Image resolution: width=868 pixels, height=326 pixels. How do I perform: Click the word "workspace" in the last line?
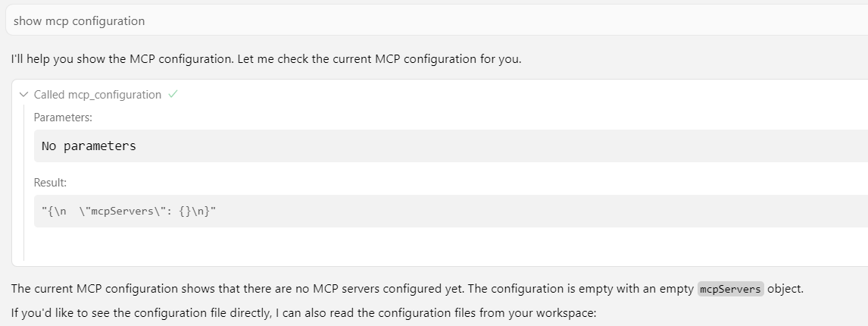(x=568, y=312)
